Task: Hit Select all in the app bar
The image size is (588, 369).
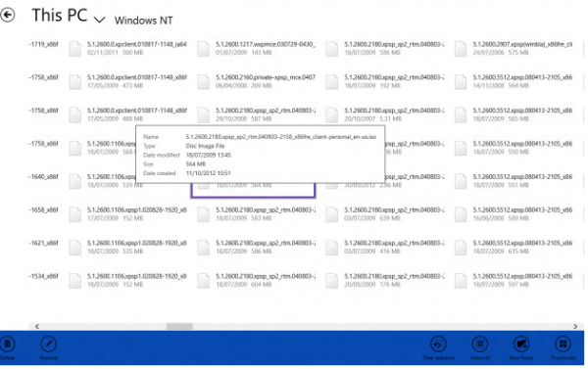Action: pos(480,348)
